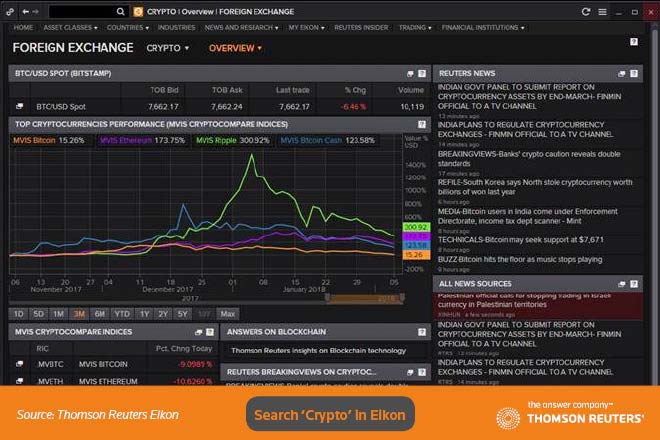This screenshot has height=440, width=660.
Task: Open India plans to regulate Reuters headline
Action: (525, 130)
